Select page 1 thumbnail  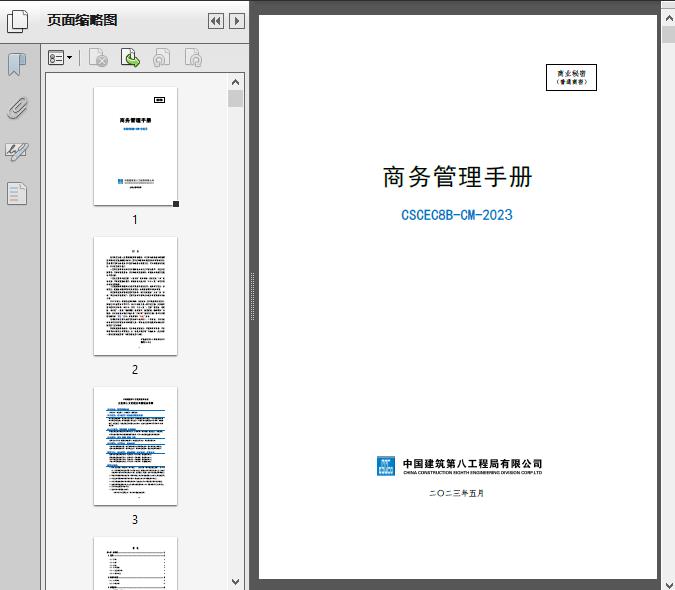click(x=135, y=146)
